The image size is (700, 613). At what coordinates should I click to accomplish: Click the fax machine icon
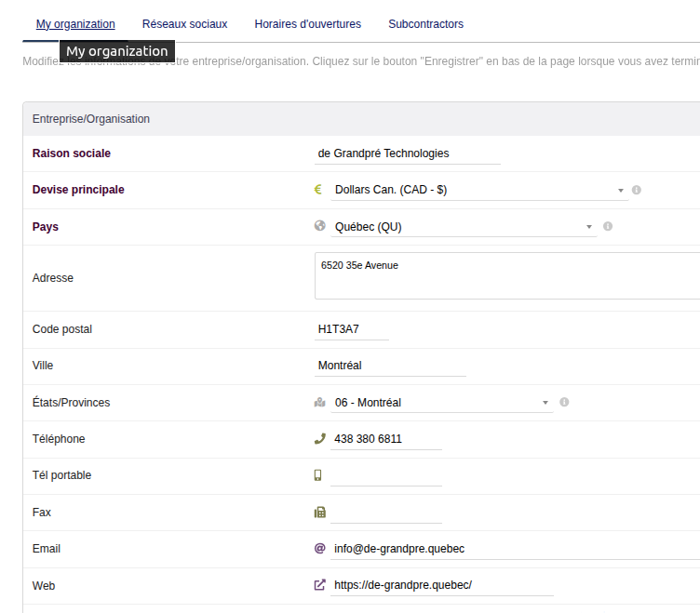[x=319, y=512]
